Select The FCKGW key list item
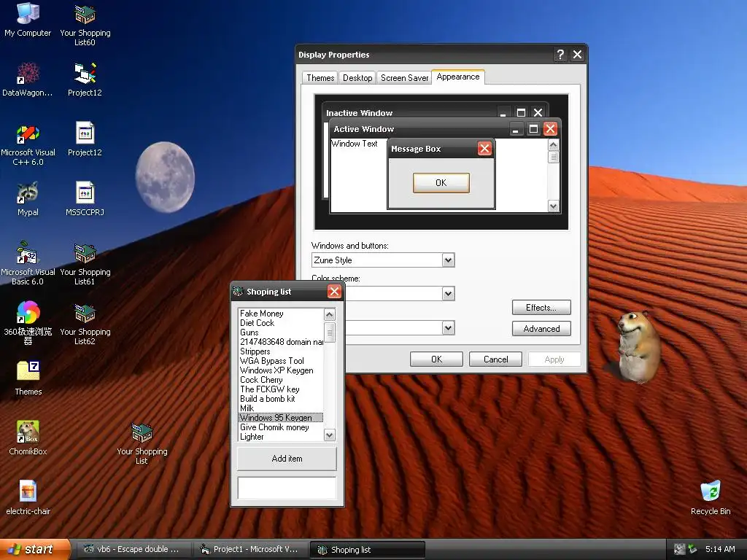The height and width of the screenshot is (560, 747). click(281, 389)
